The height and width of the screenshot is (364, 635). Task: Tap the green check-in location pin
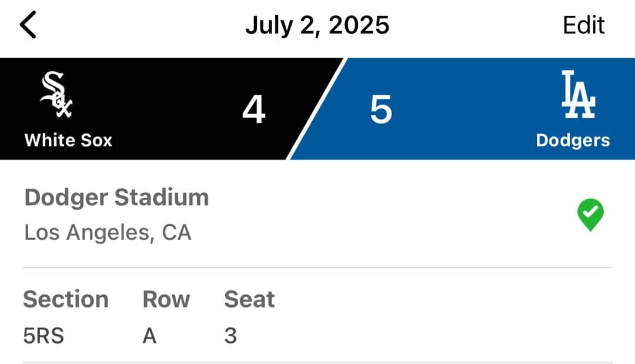click(590, 215)
